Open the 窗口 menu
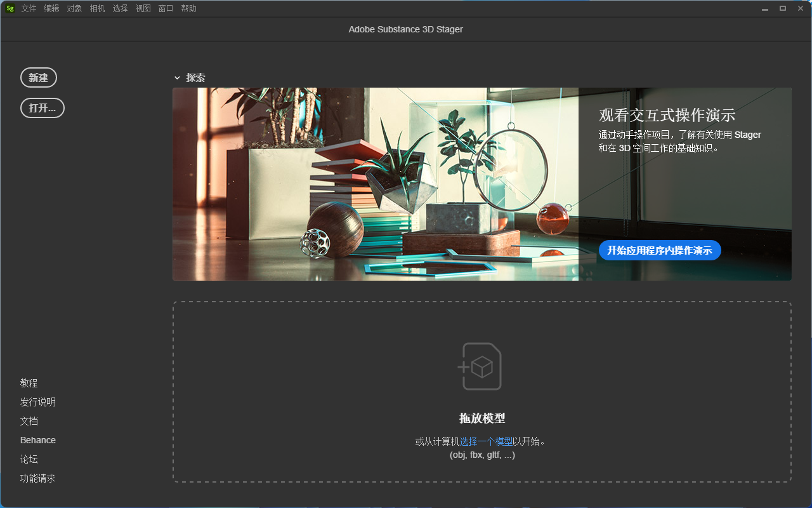This screenshot has width=812, height=508. (166, 8)
